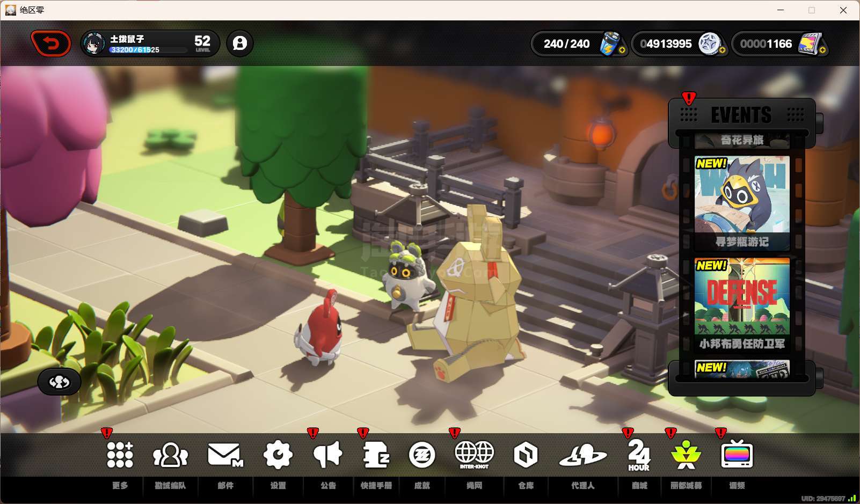Click the 240/240 energy value
Screen dimensions: 860x504
point(566,43)
